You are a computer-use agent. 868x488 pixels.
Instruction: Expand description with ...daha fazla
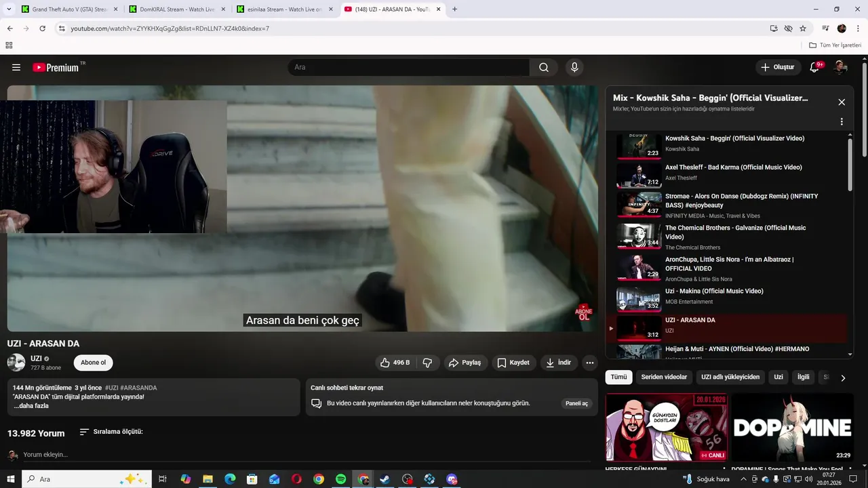31,406
